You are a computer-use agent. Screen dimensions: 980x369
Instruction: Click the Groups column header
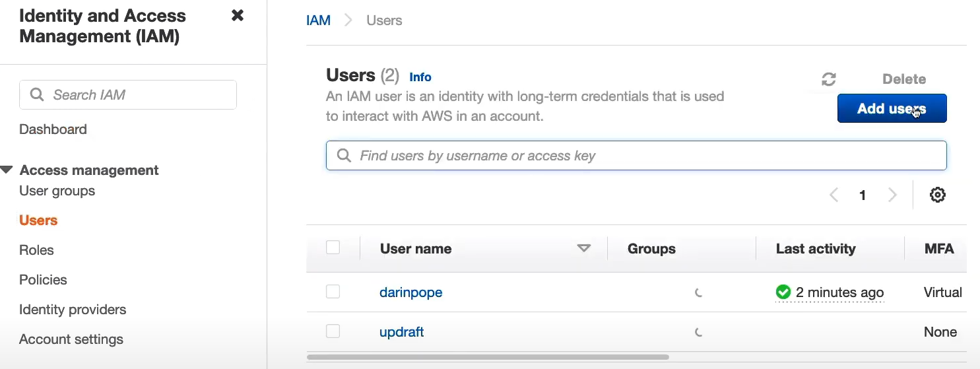pyautogui.click(x=651, y=249)
